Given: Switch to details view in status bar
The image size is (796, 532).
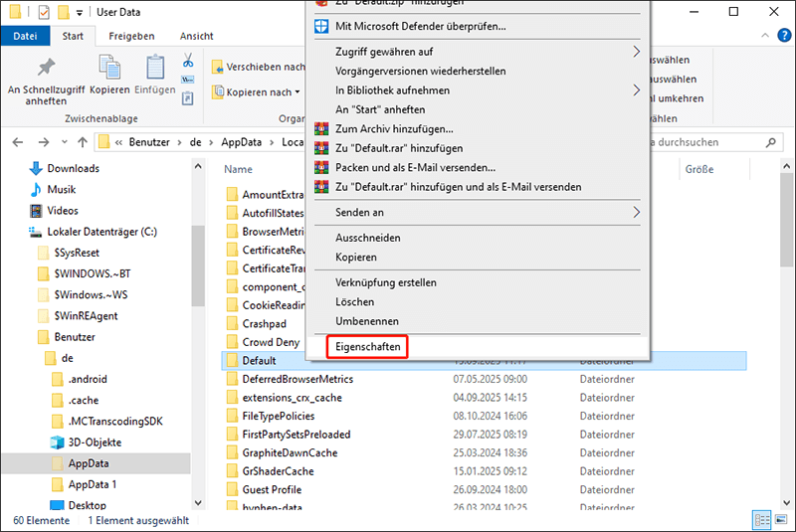Looking at the screenshot, I should tap(762, 520).
